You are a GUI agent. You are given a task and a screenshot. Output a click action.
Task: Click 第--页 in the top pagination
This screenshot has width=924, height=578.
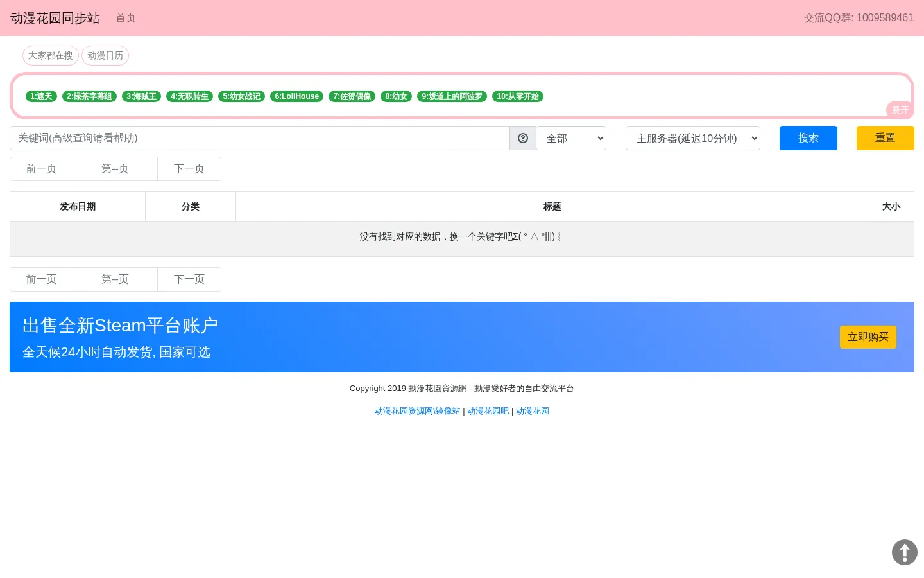(115, 169)
